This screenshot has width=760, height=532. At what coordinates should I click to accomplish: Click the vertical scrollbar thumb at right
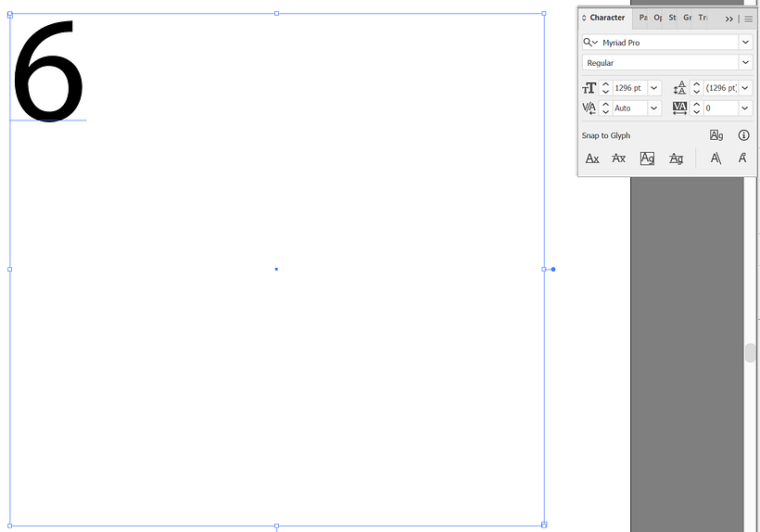(751, 353)
